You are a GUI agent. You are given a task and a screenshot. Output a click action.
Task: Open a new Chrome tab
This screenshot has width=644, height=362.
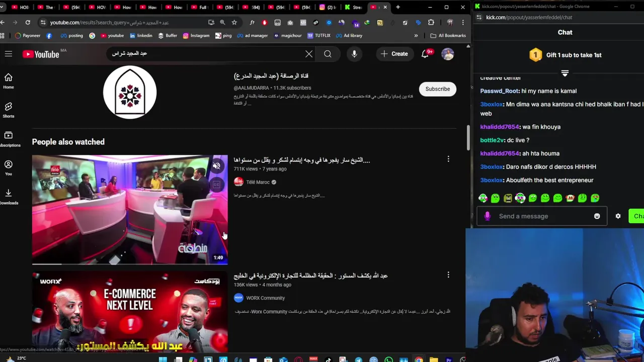tap(398, 7)
